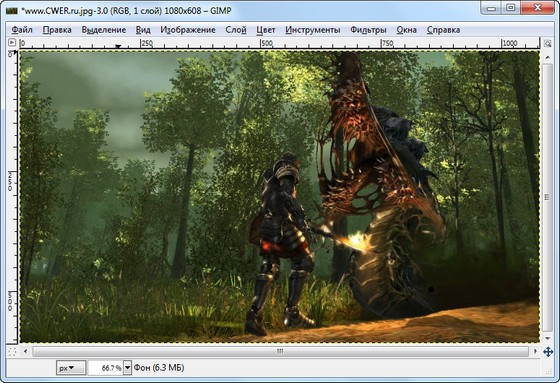560x383 pixels.
Task: Click the image menu arrow at ruler corner
Action: point(12,43)
